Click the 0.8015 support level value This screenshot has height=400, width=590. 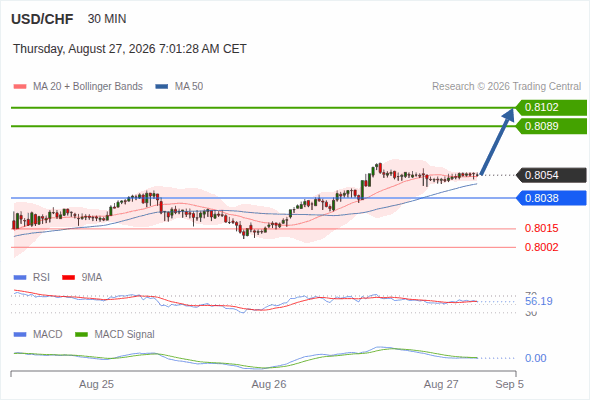pyautogui.click(x=541, y=228)
